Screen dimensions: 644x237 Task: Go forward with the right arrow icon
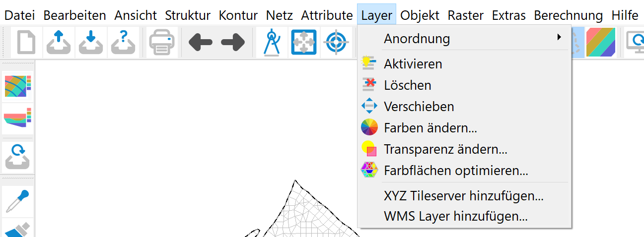pos(233,43)
